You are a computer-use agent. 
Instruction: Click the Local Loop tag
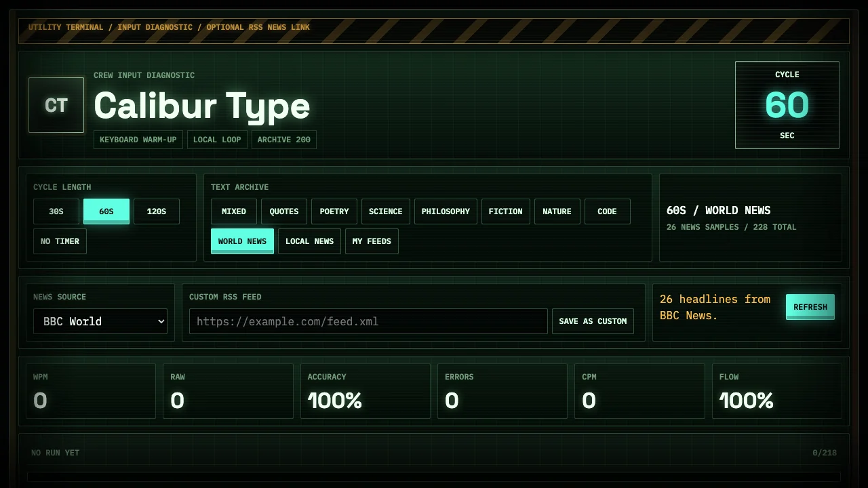[x=217, y=140]
